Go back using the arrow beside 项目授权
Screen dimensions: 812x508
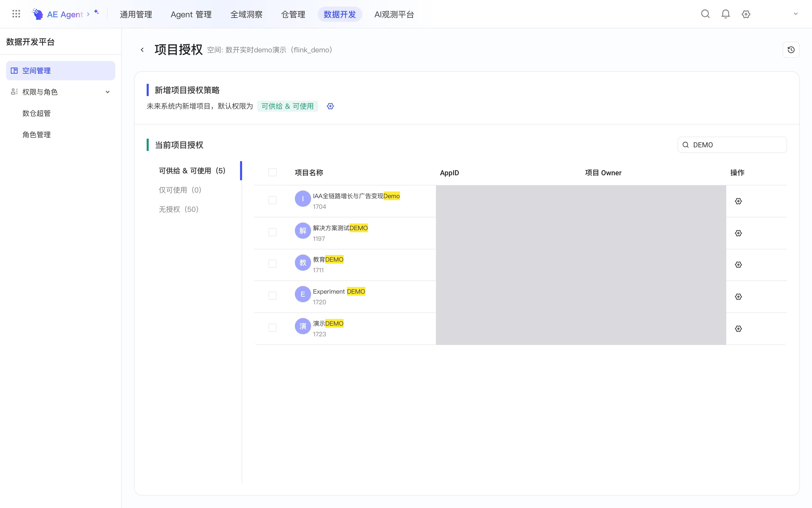click(x=142, y=50)
